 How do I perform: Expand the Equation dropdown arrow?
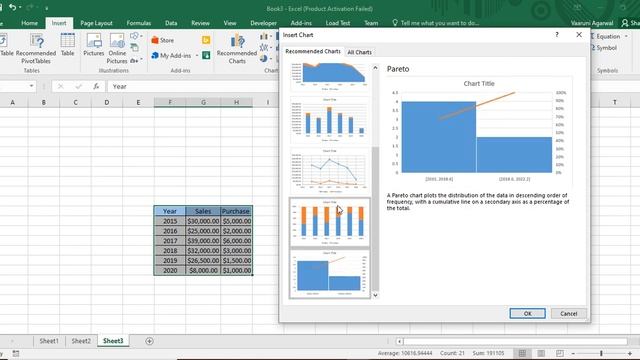(x=626, y=36)
